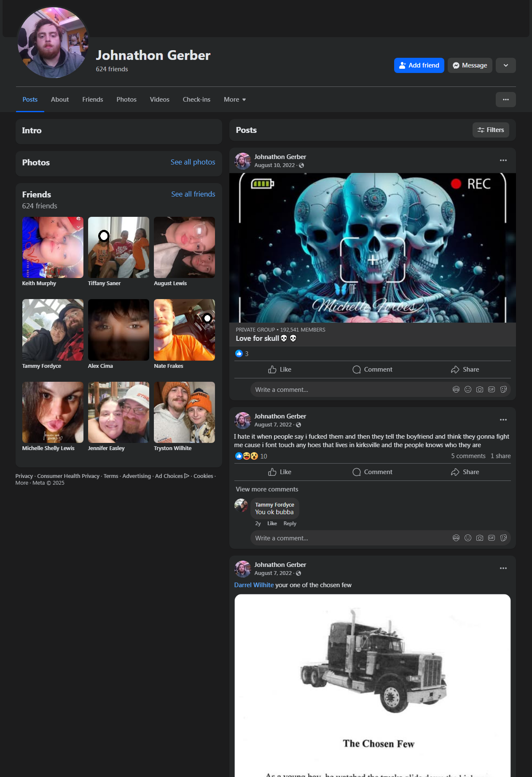Open Tiffany Saner's friend thumbnail

(118, 247)
